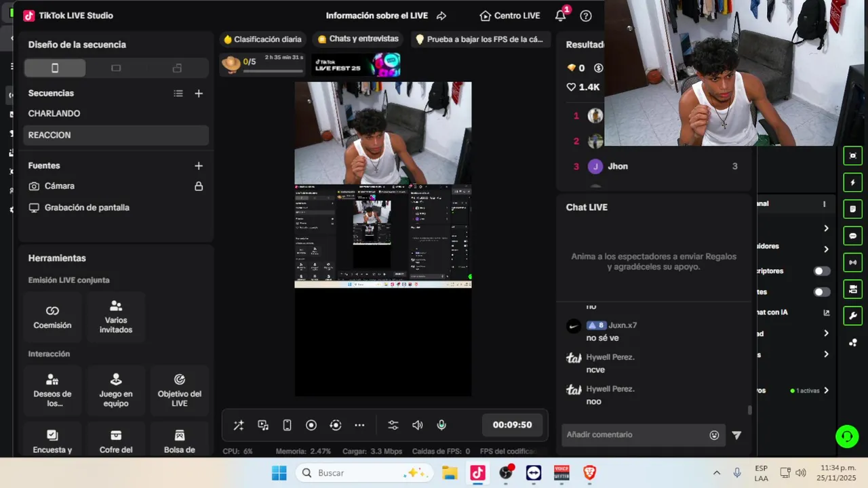Open the media and music icon
This screenshot has height=488, width=868.
[263, 425]
